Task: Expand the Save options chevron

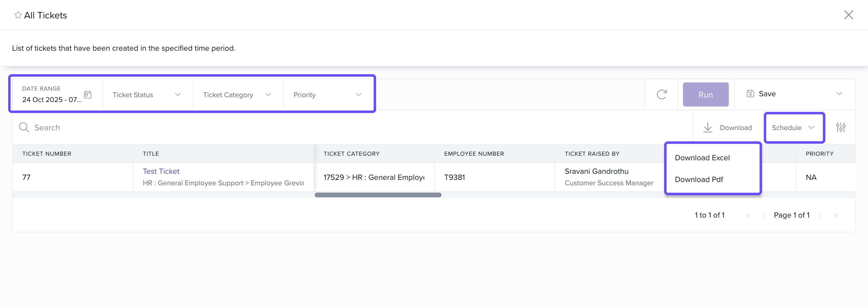Action: (x=839, y=94)
